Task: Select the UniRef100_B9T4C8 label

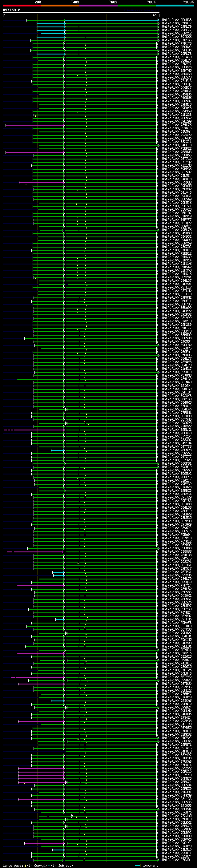Action: coord(176,57)
